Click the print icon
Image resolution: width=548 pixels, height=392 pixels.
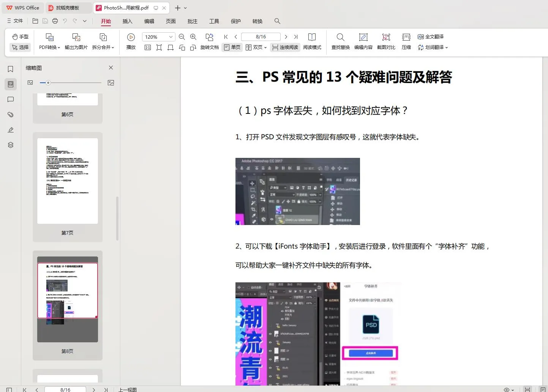pyautogui.click(x=55, y=21)
